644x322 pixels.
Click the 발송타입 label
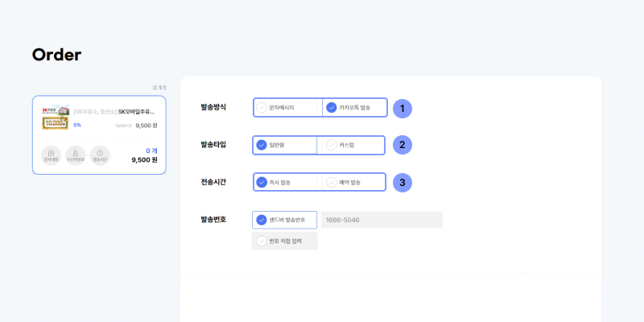[x=213, y=145]
